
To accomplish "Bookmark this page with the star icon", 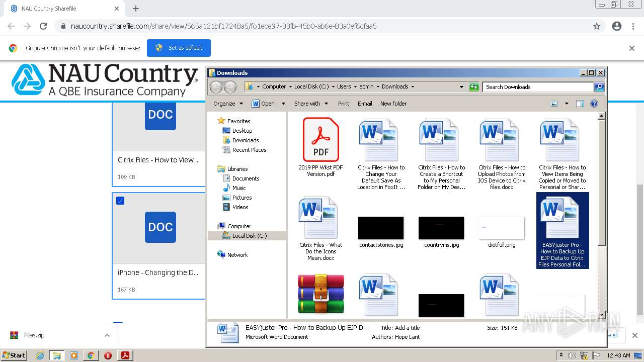I will [597, 26].
